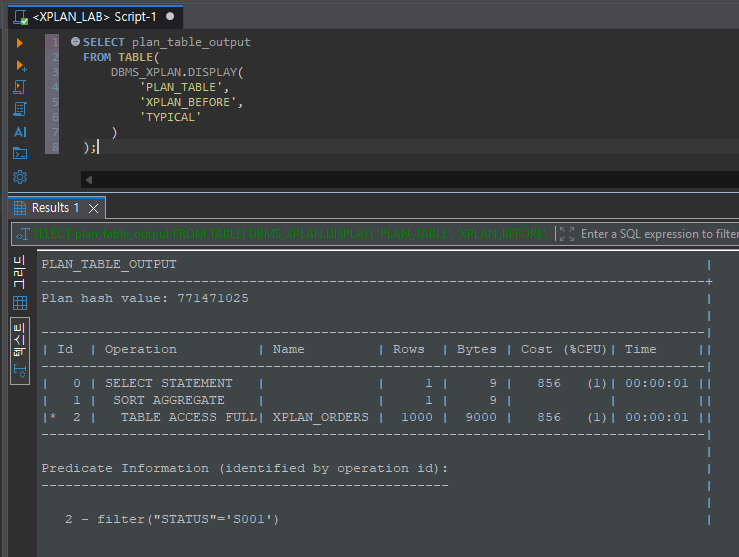The height and width of the screenshot is (557, 739).
Task: Open the editor settings gear icon
Action: [x=20, y=177]
